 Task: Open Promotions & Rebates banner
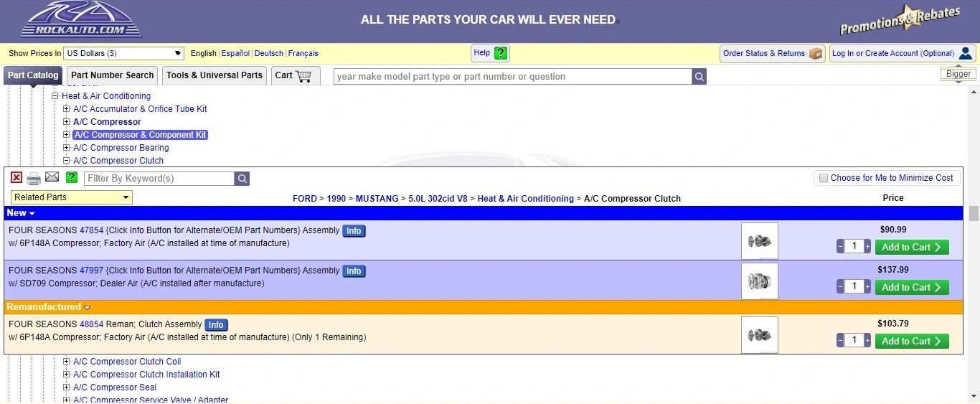click(x=900, y=20)
